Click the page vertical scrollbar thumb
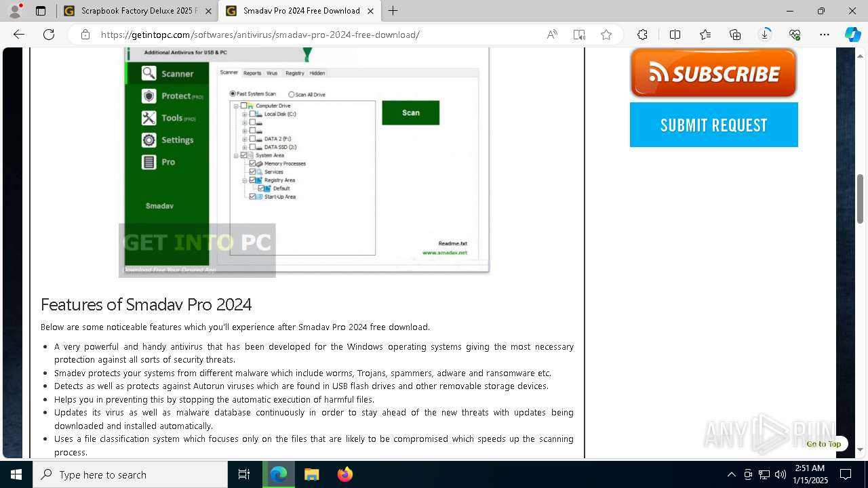The height and width of the screenshot is (488, 868). (860, 199)
